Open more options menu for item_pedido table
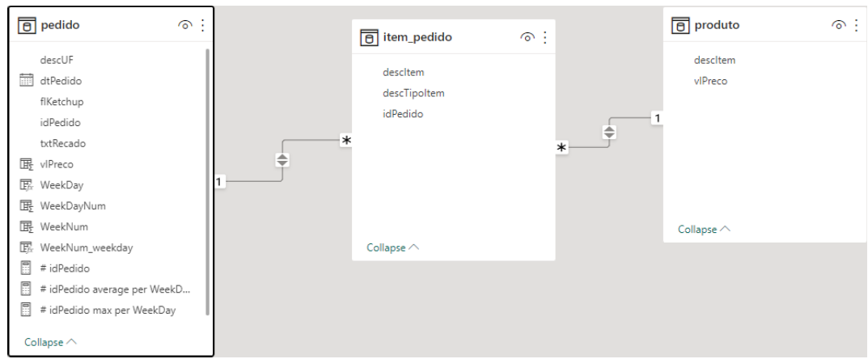Image resolution: width=868 pixels, height=359 pixels. [x=545, y=37]
